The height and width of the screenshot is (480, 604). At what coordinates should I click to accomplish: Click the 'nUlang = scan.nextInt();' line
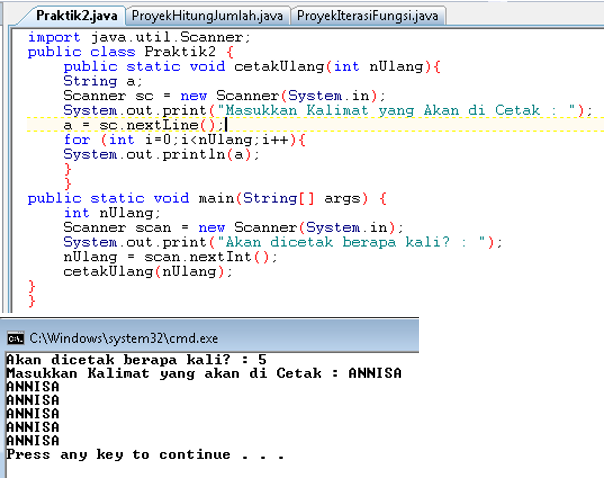[170, 257]
